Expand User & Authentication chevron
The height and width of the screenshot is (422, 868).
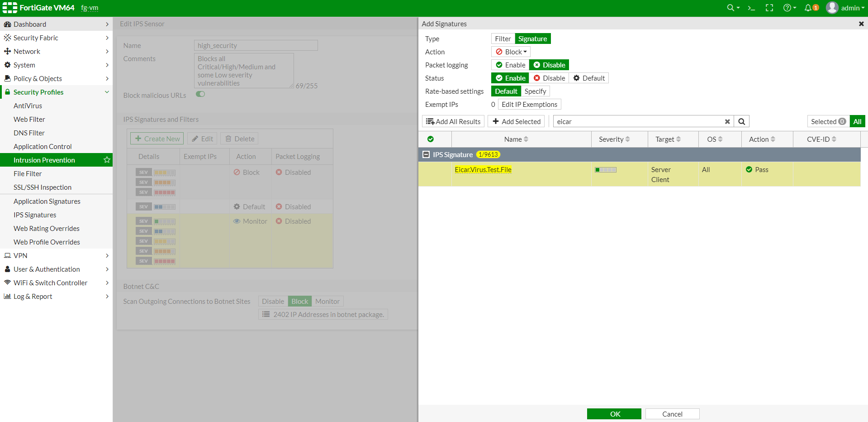[107, 269]
